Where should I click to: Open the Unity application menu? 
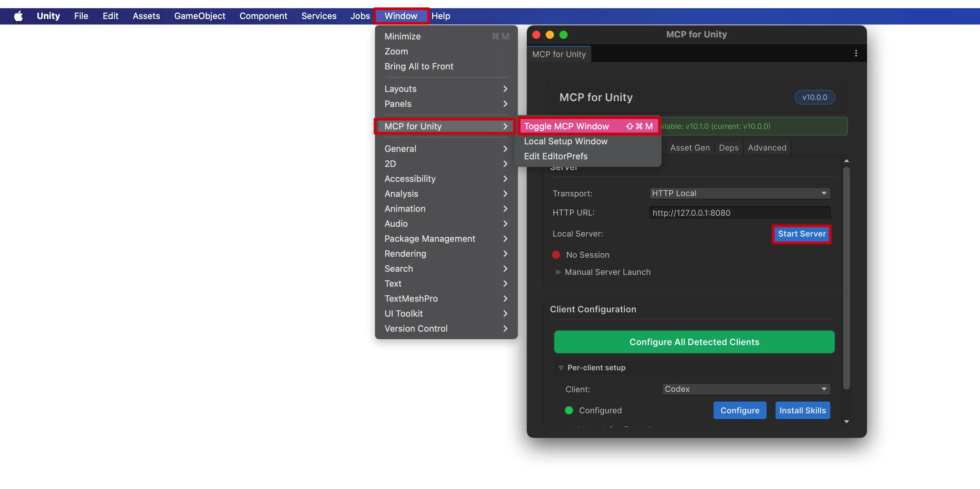(x=48, y=16)
